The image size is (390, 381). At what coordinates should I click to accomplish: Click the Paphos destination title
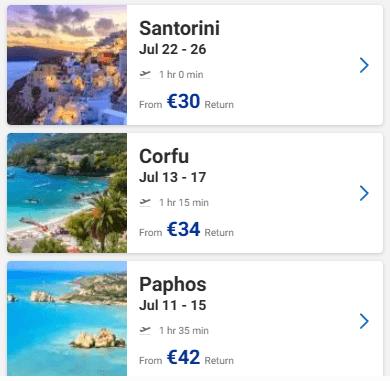173,285
